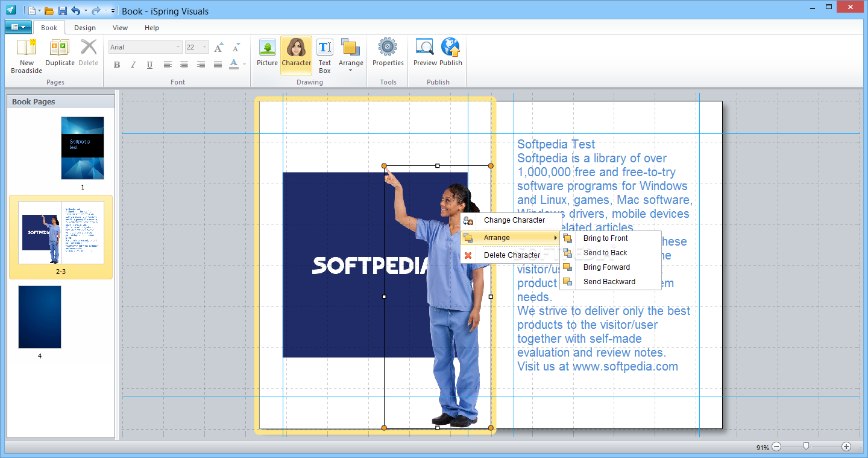Click the Preview icon
This screenshot has height=458, width=868.
425,47
